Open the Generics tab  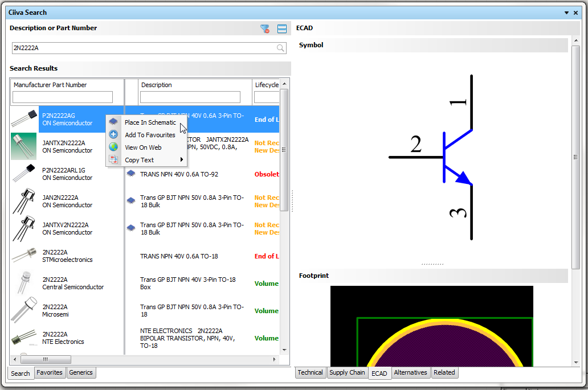point(81,372)
